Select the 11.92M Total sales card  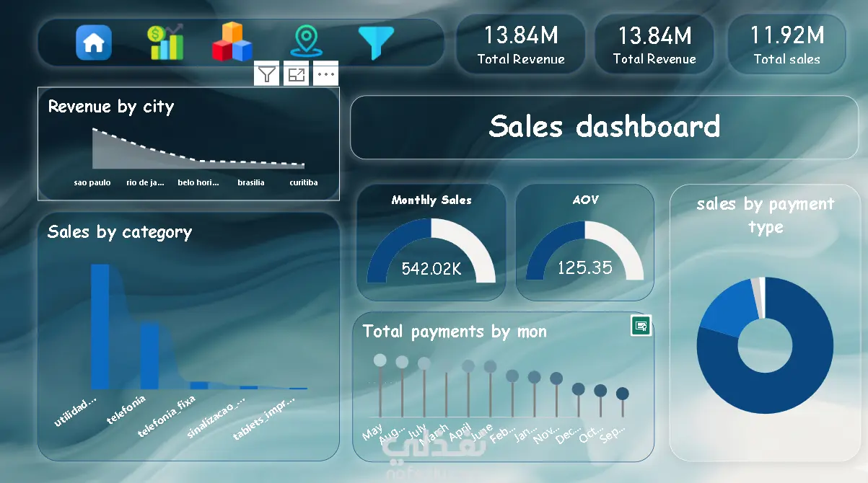click(786, 45)
